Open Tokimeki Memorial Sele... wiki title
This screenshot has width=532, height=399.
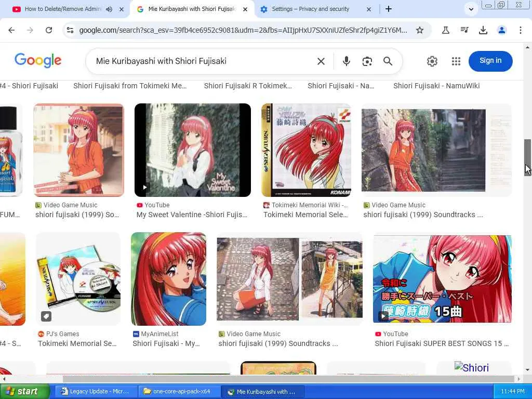(x=305, y=215)
